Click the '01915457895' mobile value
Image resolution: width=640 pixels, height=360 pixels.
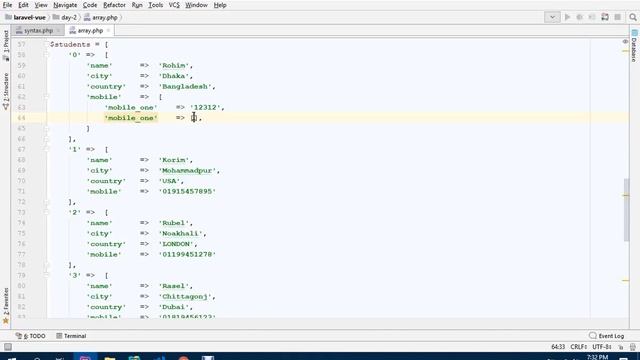coord(187,191)
